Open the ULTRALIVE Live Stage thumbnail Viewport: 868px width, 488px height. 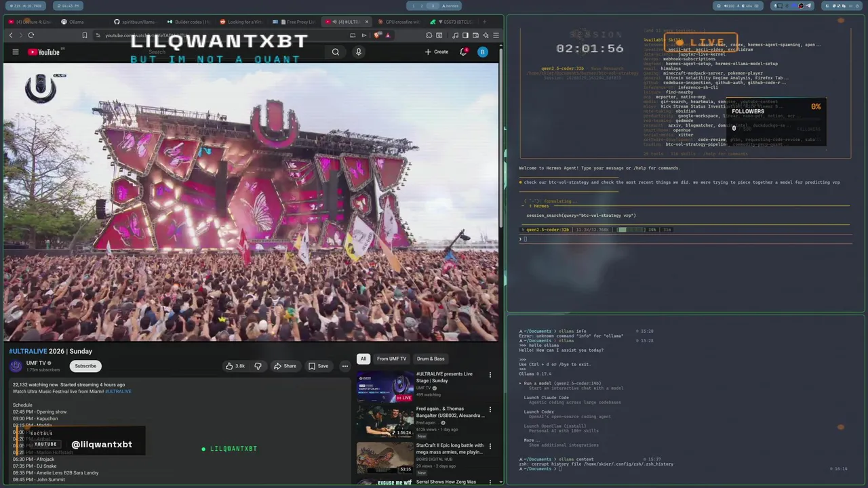[385, 386]
